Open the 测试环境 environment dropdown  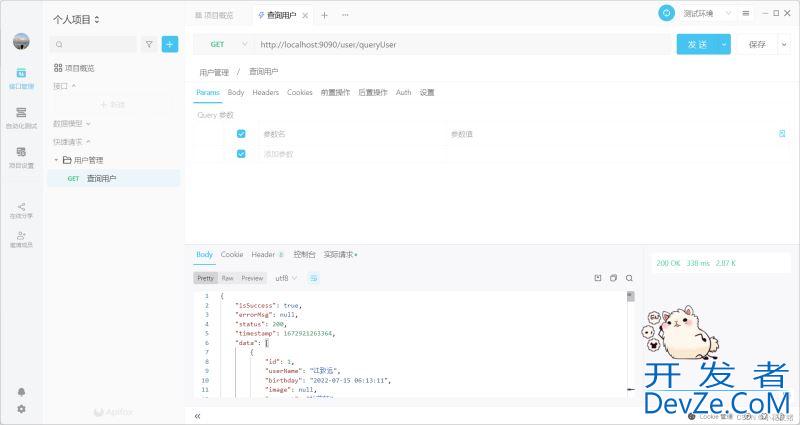(708, 14)
